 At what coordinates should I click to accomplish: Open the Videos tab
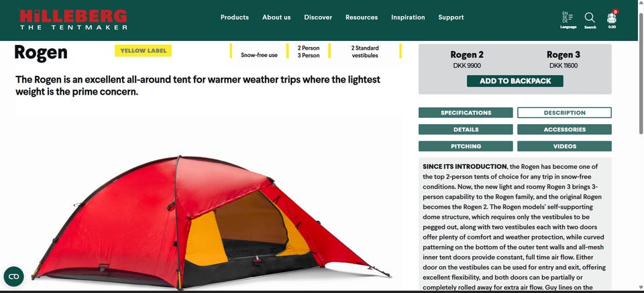click(564, 146)
